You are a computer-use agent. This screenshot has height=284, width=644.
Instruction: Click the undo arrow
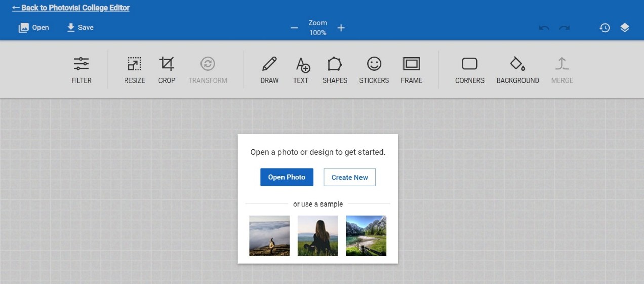544,28
